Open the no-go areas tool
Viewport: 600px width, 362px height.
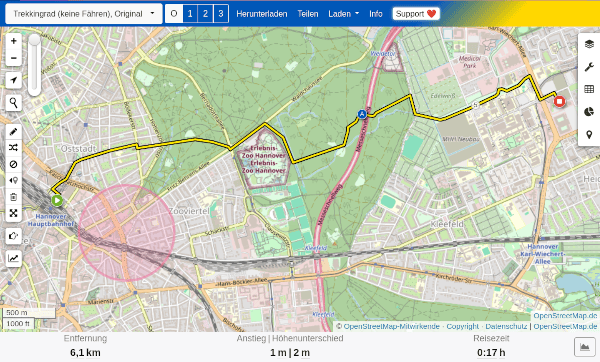[x=13, y=164]
